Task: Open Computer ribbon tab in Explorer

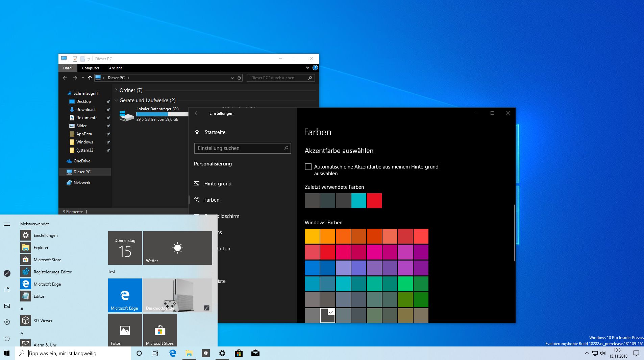Action: click(x=91, y=68)
